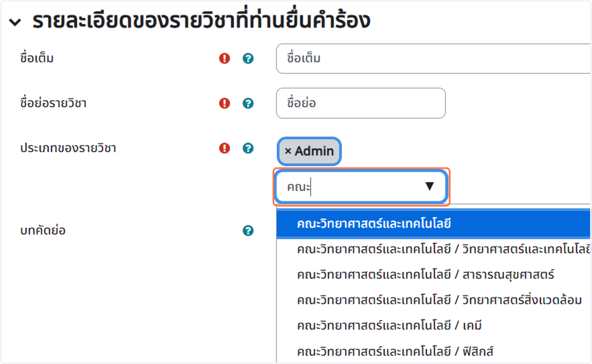Click the ประเภทของรายวิชา field label

point(68,148)
